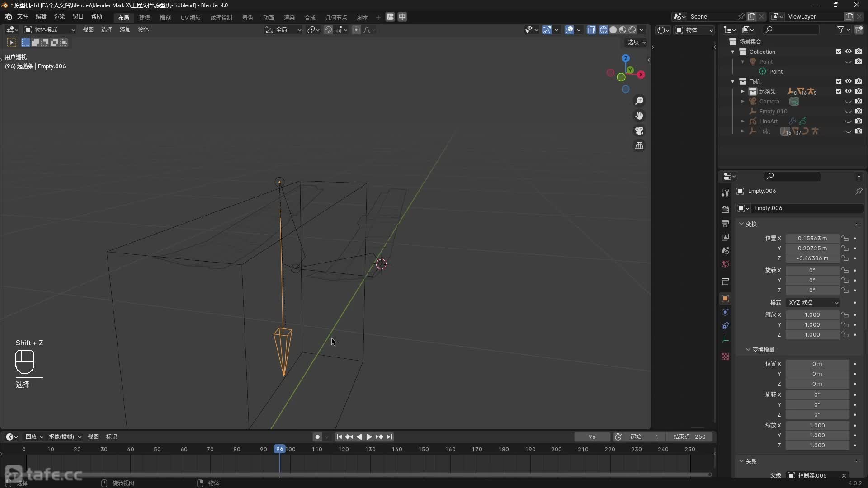Switch to the 建模 Modeling workspace tab

pos(145,18)
